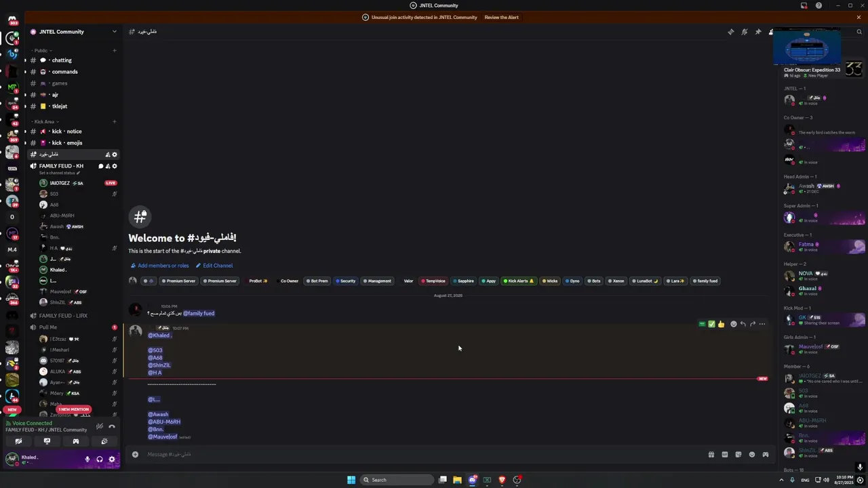
Task: Add green checkmark reaction to message
Action: [x=711, y=324]
